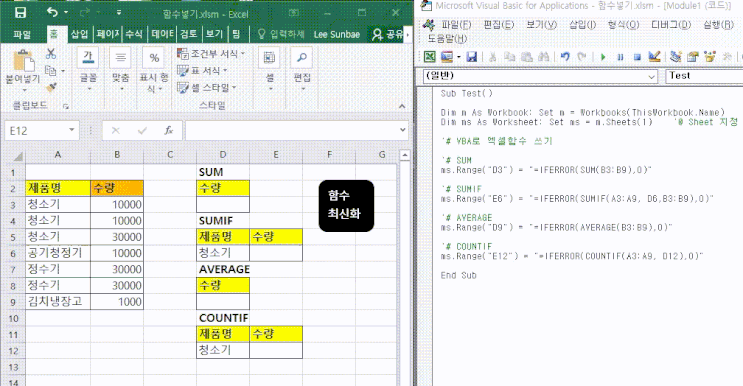Screen dimensions: 743x386
Task: Click View Microsoft Excel icon in VBA toolbar
Action: pos(430,57)
